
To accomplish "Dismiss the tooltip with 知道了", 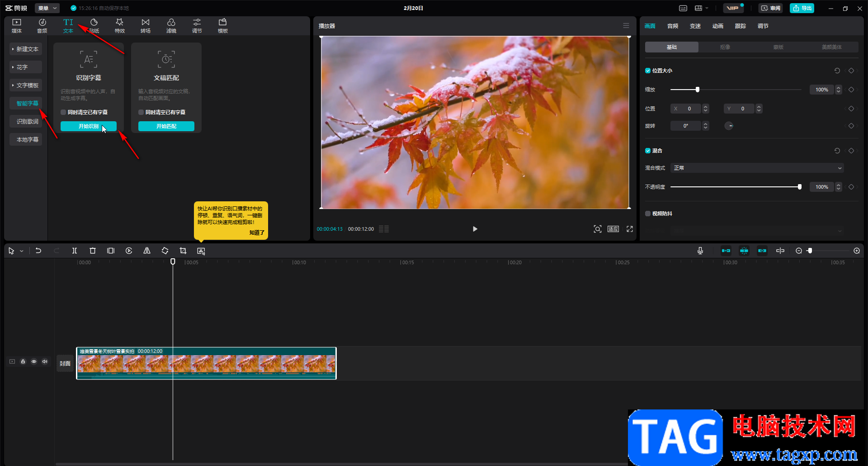I will tap(256, 233).
